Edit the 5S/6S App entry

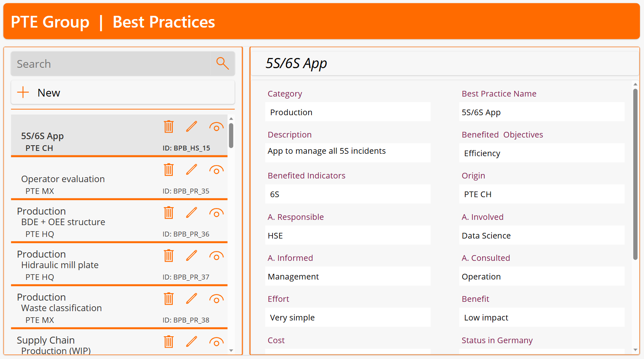[191, 127]
